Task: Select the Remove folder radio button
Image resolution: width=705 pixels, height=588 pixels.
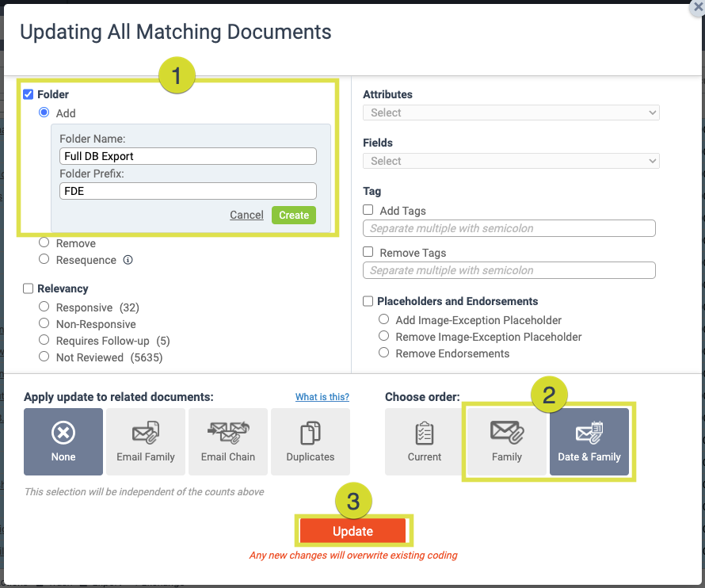Action: click(x=44, y=242)
